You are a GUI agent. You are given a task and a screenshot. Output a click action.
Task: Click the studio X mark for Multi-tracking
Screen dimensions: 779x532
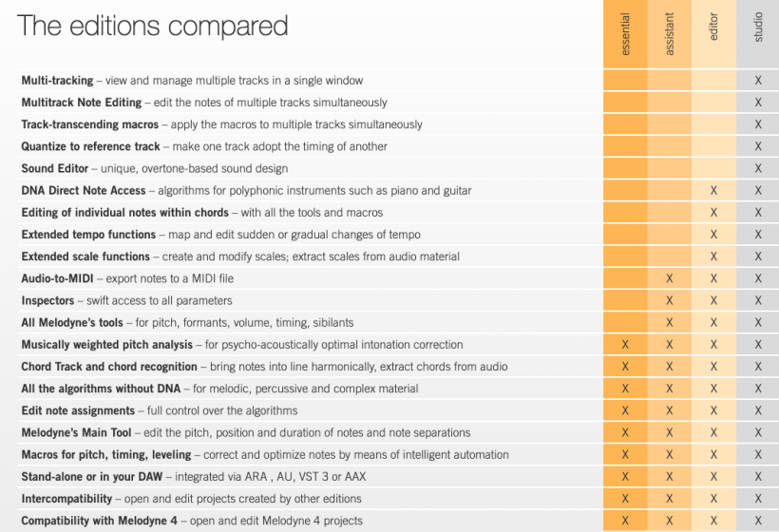pyautogui.click(x=758, y=81)
